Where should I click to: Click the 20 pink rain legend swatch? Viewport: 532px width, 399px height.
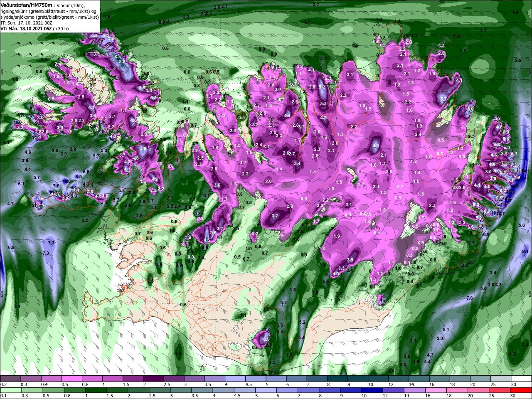point(479,390)
